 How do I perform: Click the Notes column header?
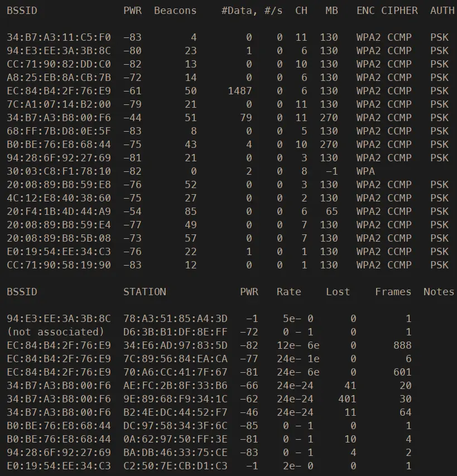point(439,292)
